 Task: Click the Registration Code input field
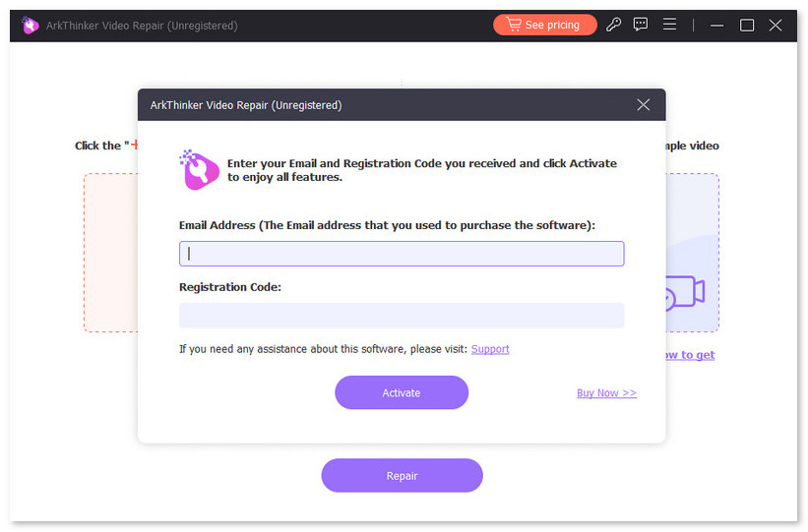[402, 316]
